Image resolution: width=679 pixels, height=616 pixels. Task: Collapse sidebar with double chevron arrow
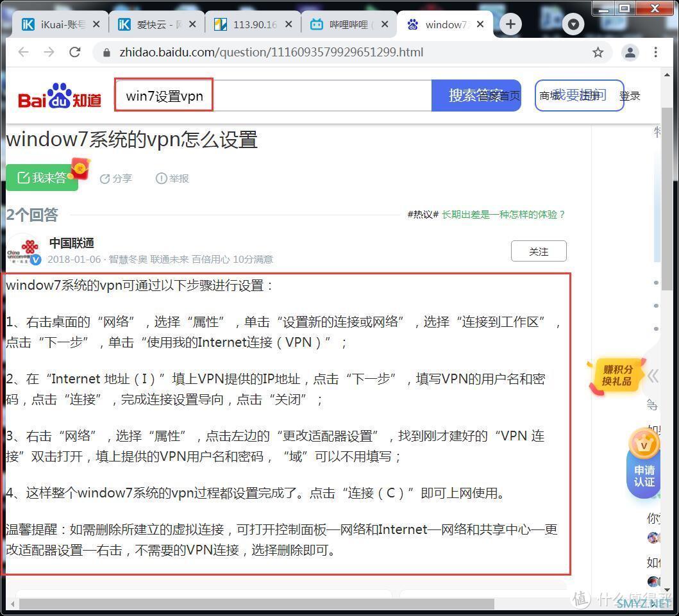coord(653,376)
